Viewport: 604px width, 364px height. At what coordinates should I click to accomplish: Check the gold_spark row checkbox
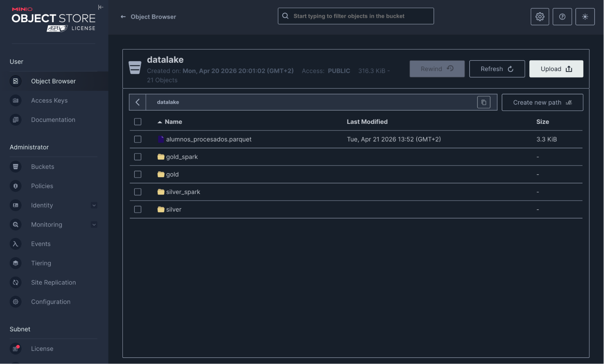pos(138,157)
